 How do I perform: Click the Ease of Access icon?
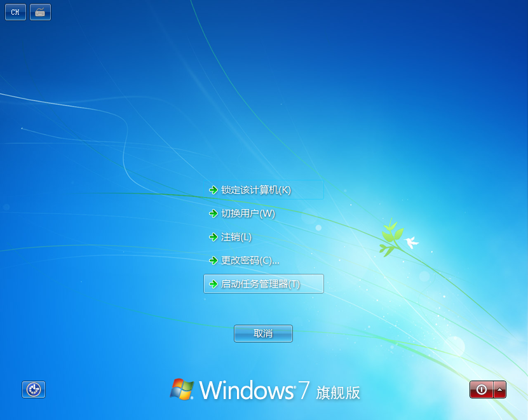coord(32,390)
